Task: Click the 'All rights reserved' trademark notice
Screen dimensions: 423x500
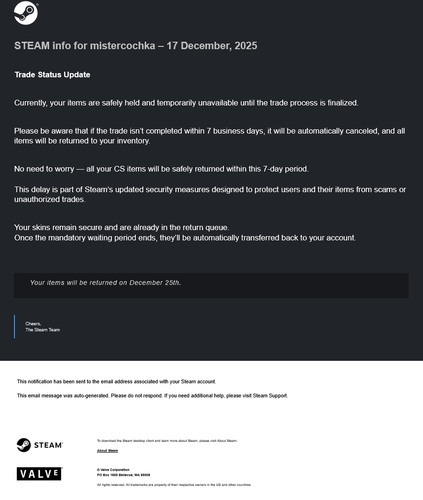Action: click(x=174, y=485)
